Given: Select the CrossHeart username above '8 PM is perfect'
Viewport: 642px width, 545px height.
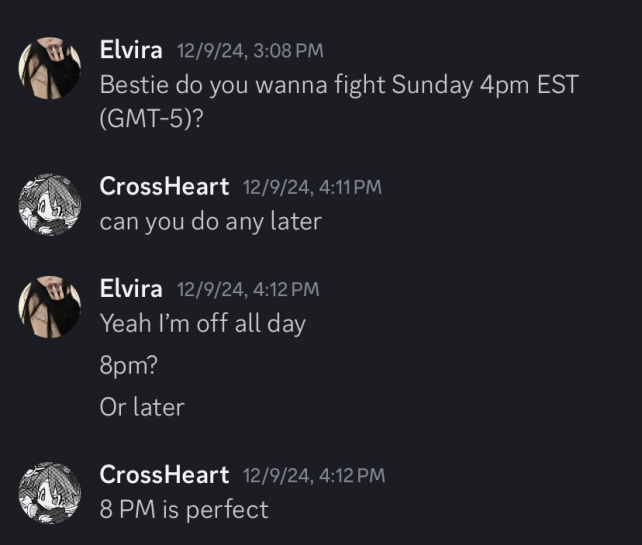Looking at the screenshot, I should click(x=164, y=475).
